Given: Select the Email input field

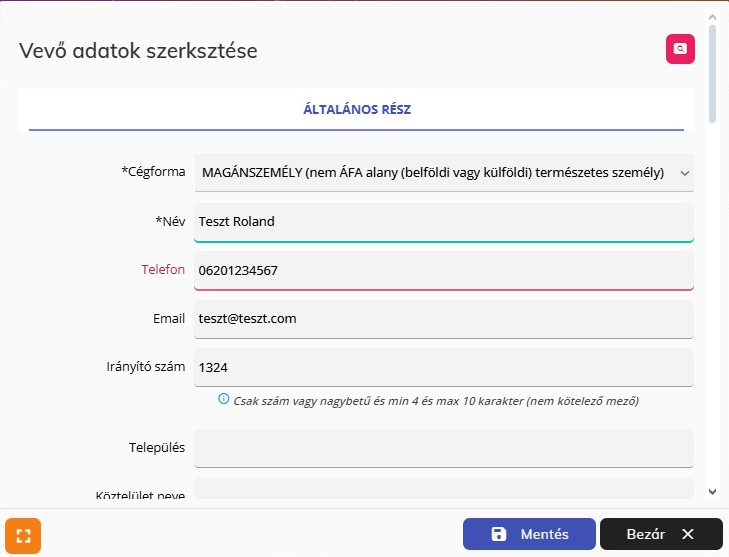Looking at the screenshot, I should [443, 319].
